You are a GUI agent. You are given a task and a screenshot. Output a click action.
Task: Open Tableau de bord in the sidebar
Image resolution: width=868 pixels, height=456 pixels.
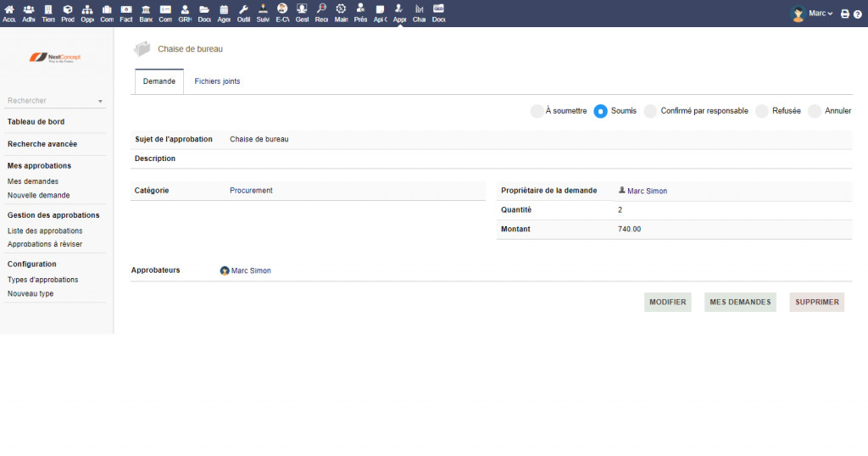click(36, 122)
